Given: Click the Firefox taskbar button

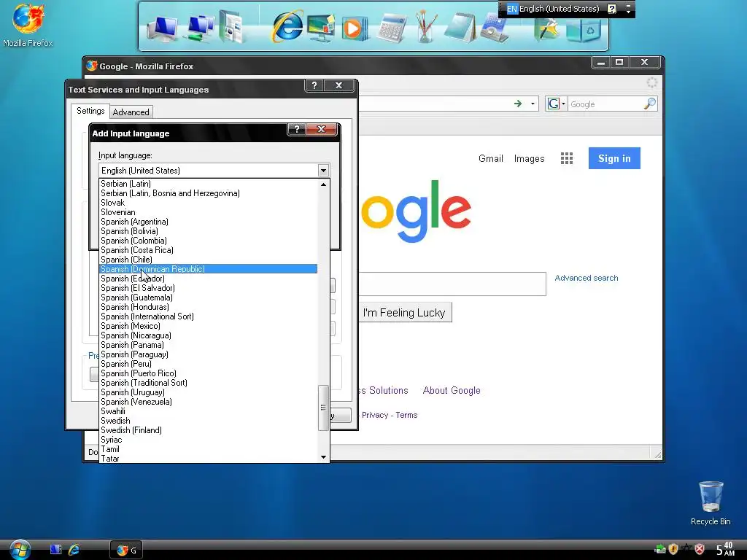Looking at the screenshot, I should point(125,550).
